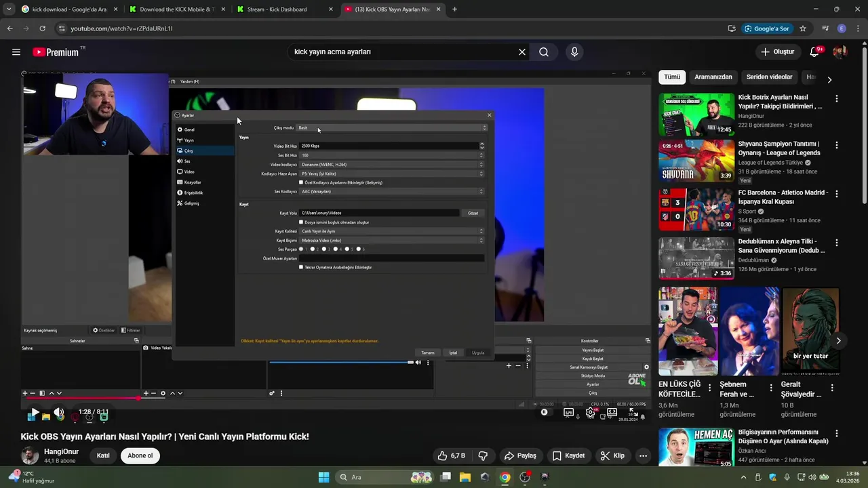Click the Oluştur create button
Screen dimensions: 868x488
point(777,52)
